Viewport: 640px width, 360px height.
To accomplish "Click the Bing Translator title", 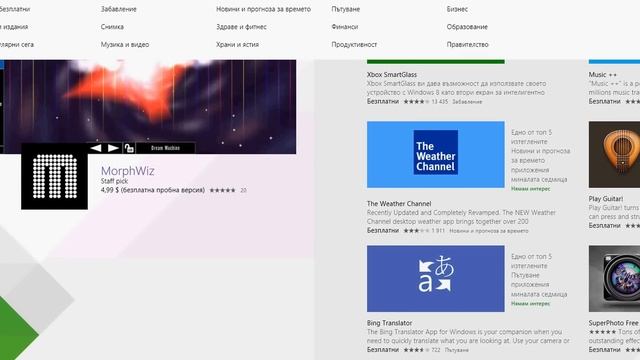I will point(389,323).
